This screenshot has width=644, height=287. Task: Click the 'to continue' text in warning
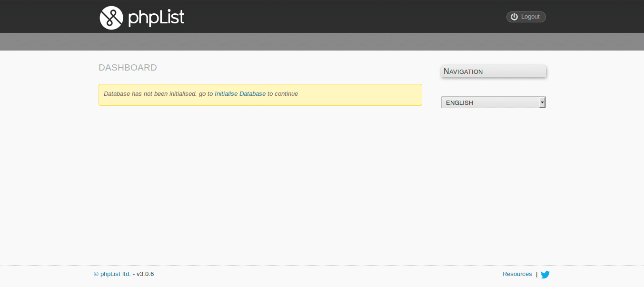[x=283, y=94]
